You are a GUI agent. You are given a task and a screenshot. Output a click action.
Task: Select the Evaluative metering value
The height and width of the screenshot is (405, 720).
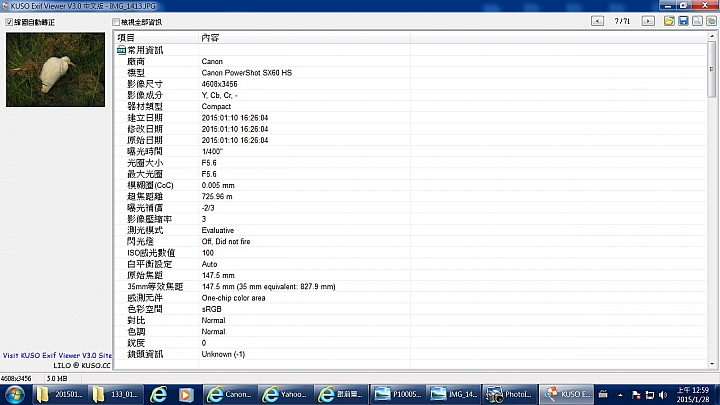point(218,231)
